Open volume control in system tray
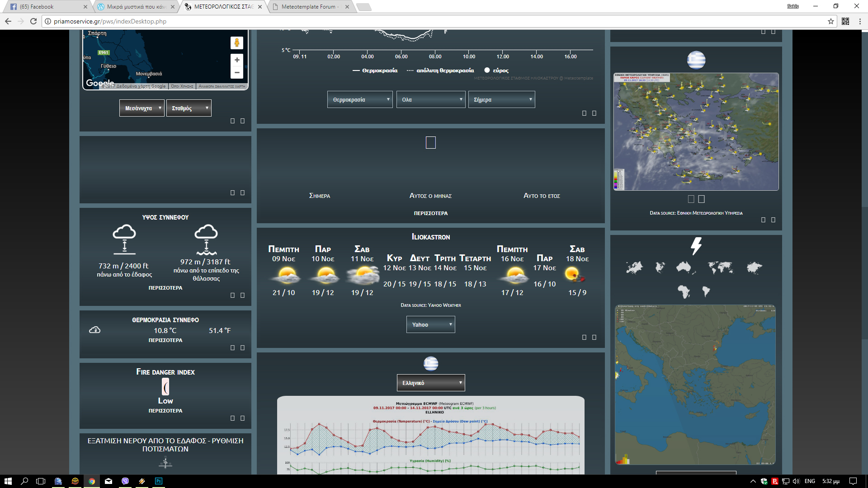 click(x=796, y=481)
